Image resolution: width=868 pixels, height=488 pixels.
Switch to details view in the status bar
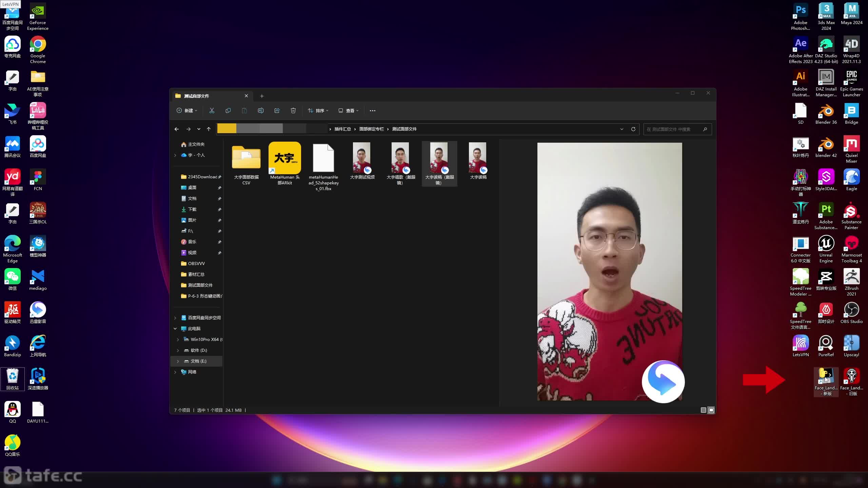tap(703, 410)
